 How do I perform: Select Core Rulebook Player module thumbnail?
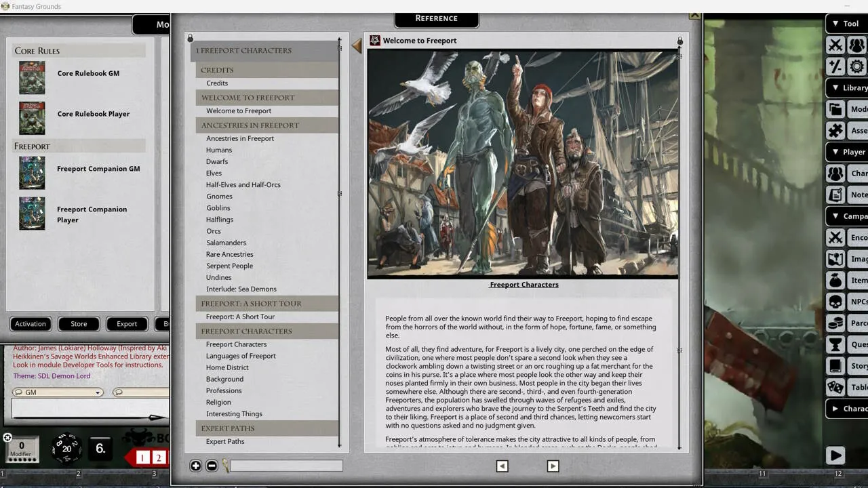click(32, 119)
